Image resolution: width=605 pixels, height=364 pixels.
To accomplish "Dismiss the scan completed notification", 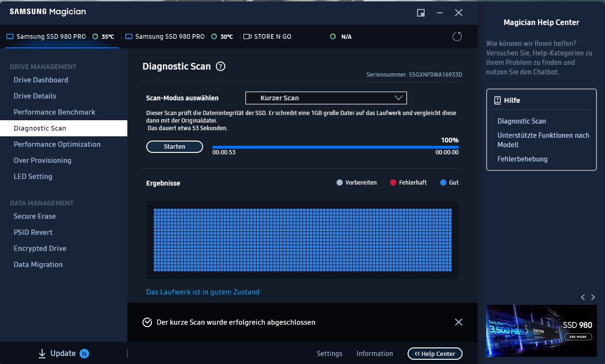I will coord(458,322).
